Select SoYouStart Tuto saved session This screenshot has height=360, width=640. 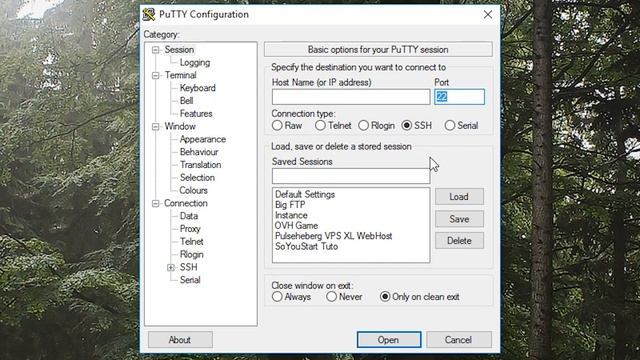coord(306,247)
